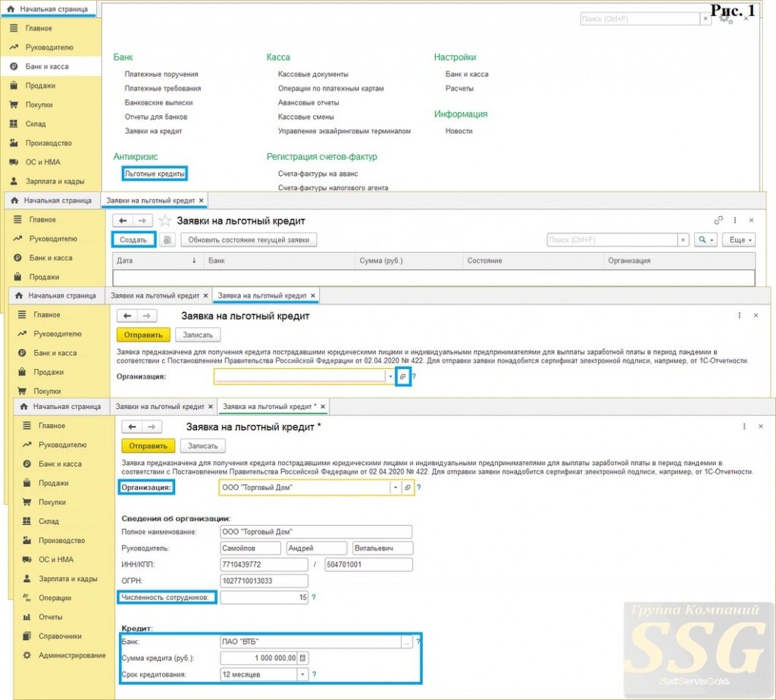This screenshot has width=776, height=700.
Task: Open Льготные кредиты under Антикризис
Action: click(x=155, y=173)
